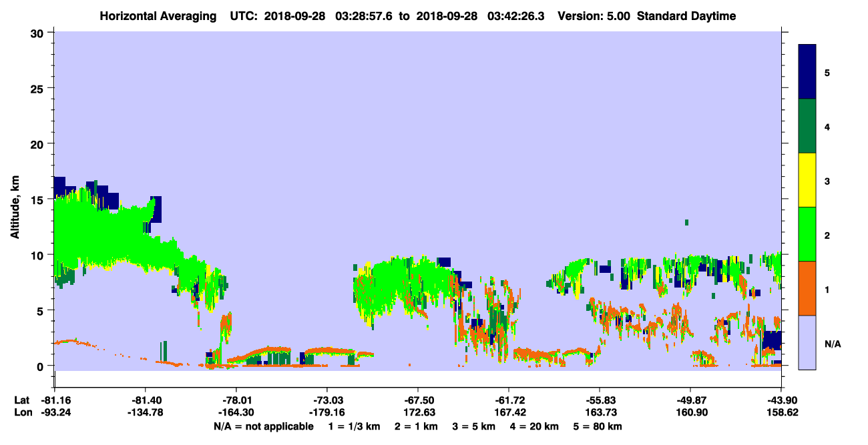Image resolution: width=868 pixels, height=445 pixels.
Task: Click the '3 = 5 km' legend note
Action: point(473,426)
